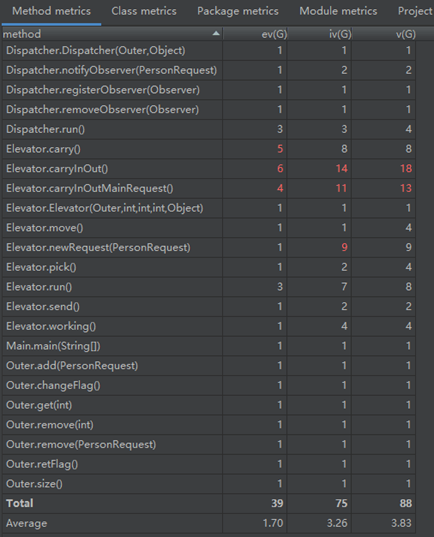The image size is (434, 537).
Task: Select the Outer.remove(PersonRequest) row
Action: [209, 445]
